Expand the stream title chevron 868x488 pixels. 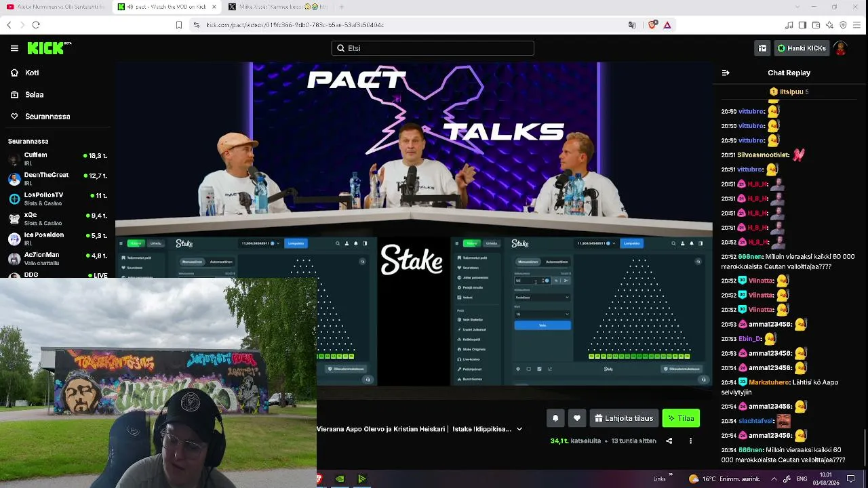[519, 429]
